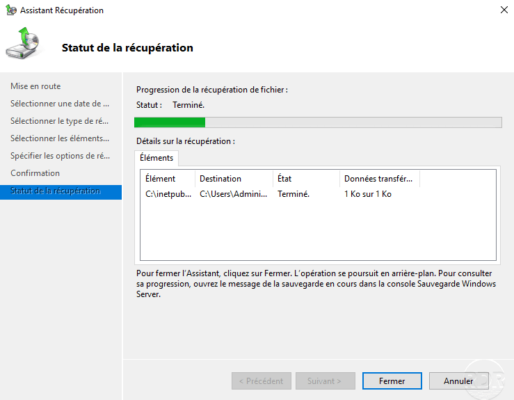
Task: Click the disabled Précédent button
Action: (261, 381)
